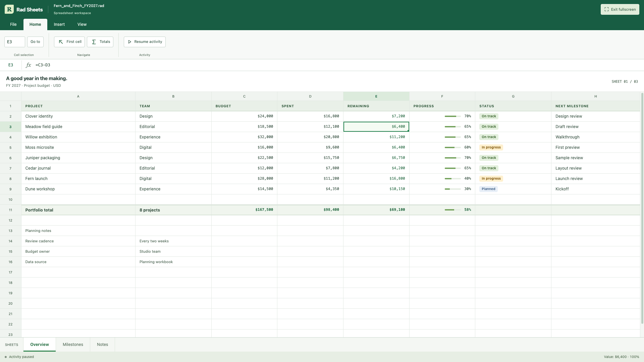Click the Activity paused status indicator
The image size is (644, 362).
(19, 357)
